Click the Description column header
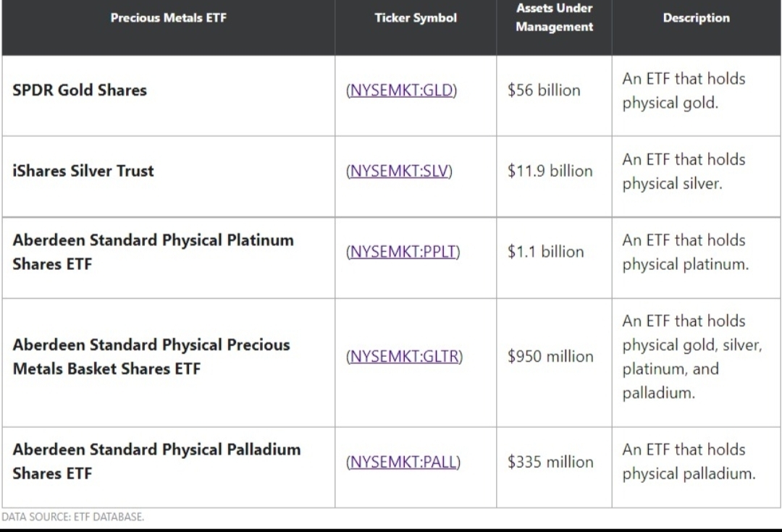 point(696,18)
